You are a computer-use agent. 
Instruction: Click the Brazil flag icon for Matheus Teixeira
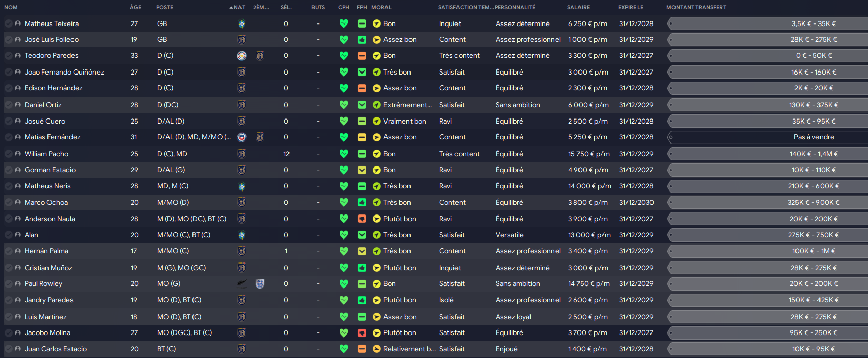242,23
